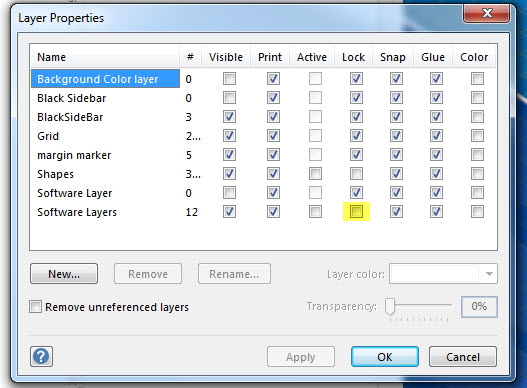The width and height of the screenshot is (527, 388).
Task: Click the Snap column header
Action: point(393,57)
